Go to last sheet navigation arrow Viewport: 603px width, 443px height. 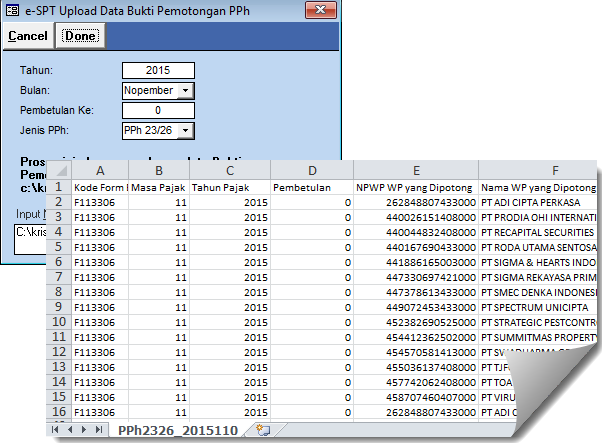tap(99, 430)
